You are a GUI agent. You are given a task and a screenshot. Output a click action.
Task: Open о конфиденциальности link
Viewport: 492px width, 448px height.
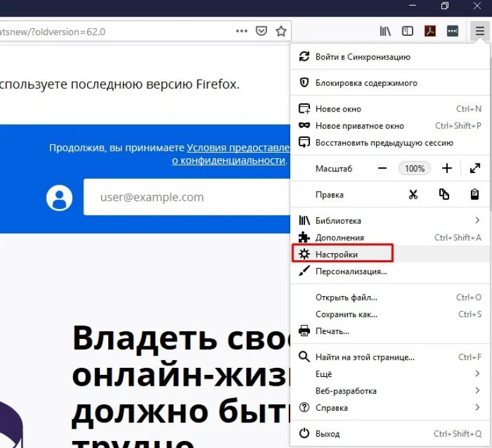229,160
